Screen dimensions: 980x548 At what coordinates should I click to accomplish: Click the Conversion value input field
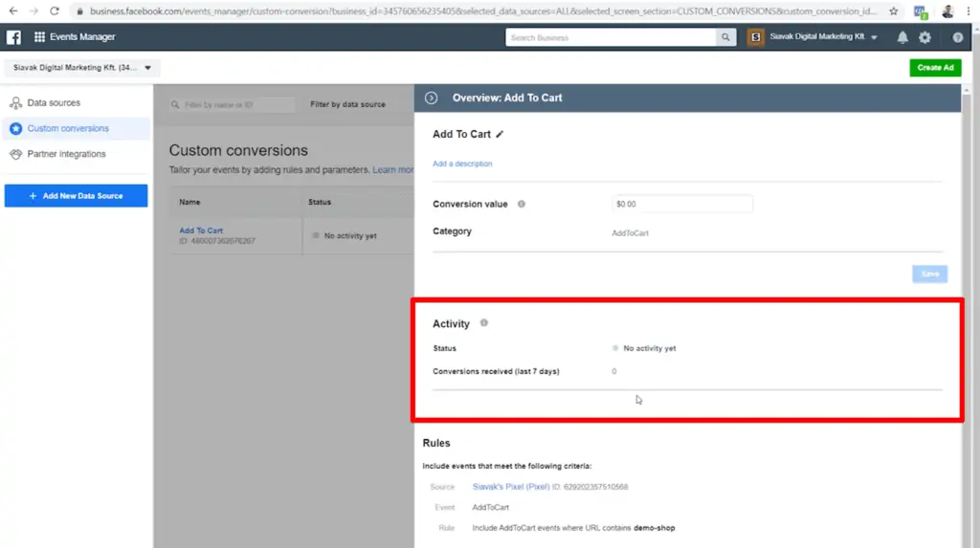tap(682, 204)
